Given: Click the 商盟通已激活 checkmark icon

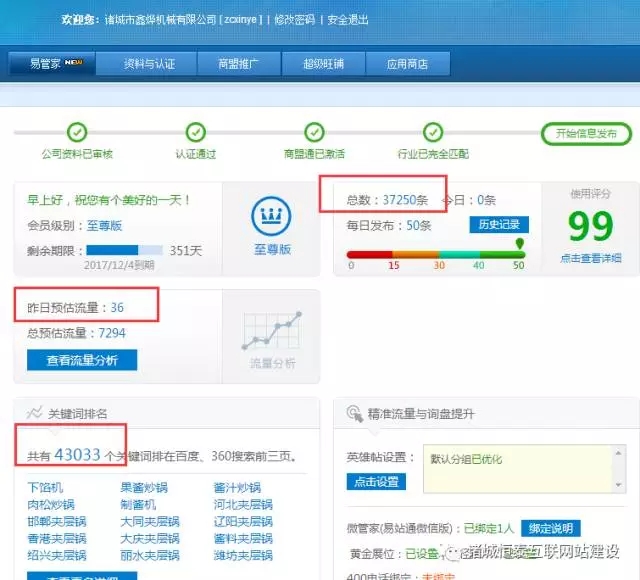Looking at the screenshot, I should coord(314,132).
